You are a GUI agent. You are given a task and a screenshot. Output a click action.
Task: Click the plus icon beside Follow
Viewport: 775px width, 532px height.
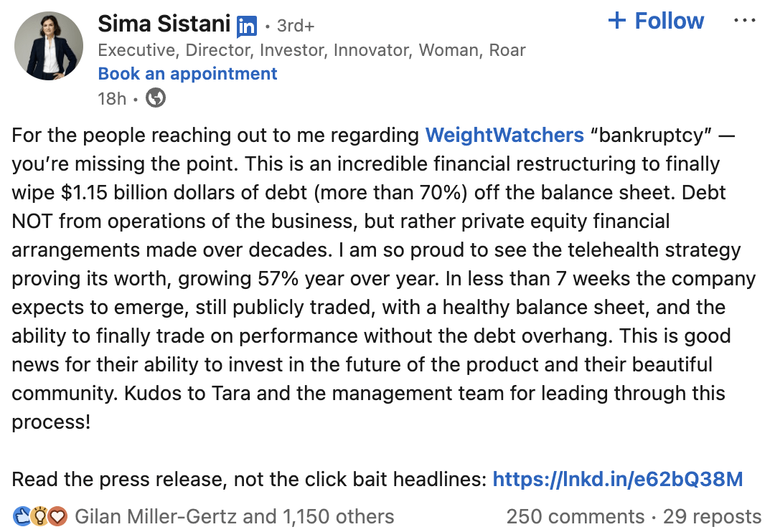click(617, 21)
